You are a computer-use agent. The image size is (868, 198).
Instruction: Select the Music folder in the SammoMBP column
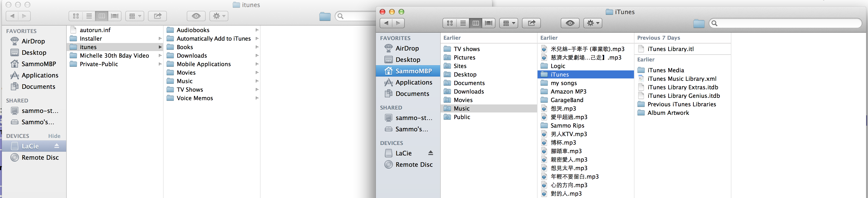(489, 108)
